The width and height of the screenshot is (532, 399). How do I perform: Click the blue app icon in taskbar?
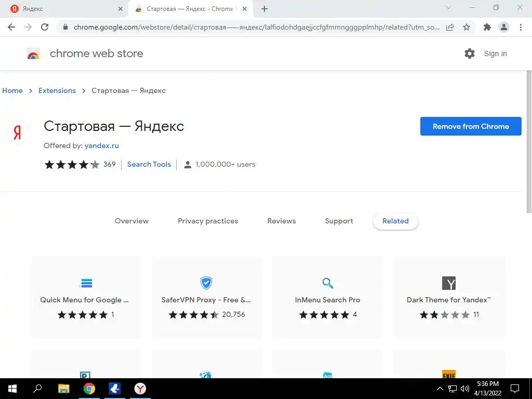[x=115, y=389]
